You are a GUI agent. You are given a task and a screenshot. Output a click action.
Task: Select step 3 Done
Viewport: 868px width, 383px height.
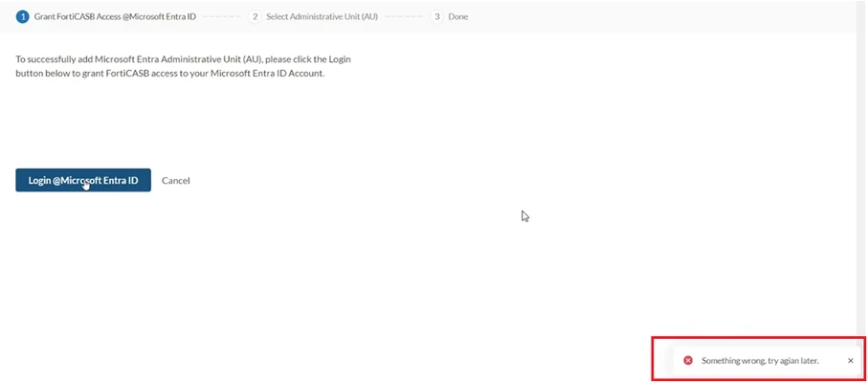450,16
